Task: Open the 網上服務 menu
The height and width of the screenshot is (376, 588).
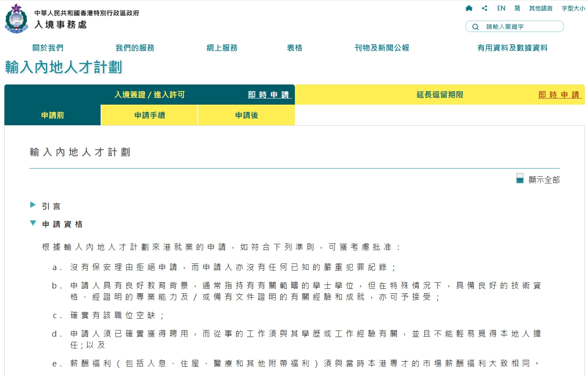Action: [223, 48]
